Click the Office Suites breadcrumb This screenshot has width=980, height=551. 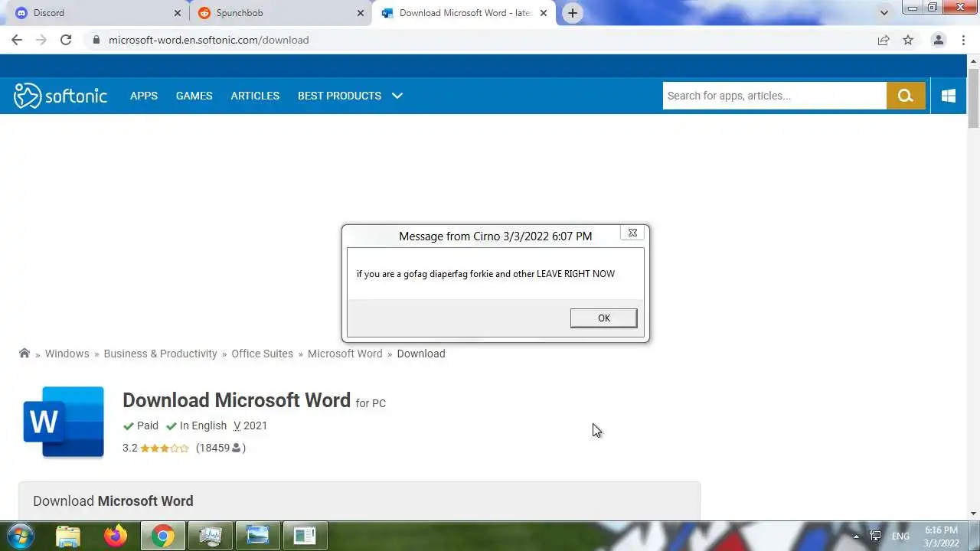coord(262,354)
